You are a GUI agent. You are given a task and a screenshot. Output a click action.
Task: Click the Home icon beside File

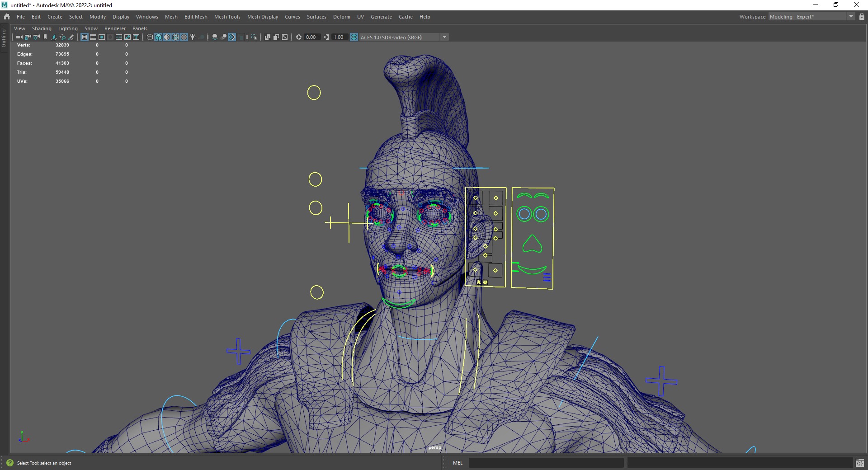point(7,17)
